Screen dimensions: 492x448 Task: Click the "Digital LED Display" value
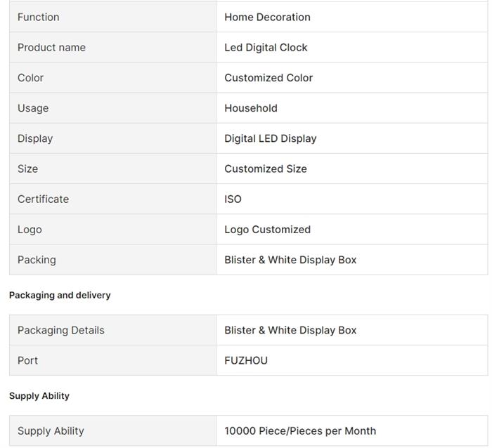[271, 138]
